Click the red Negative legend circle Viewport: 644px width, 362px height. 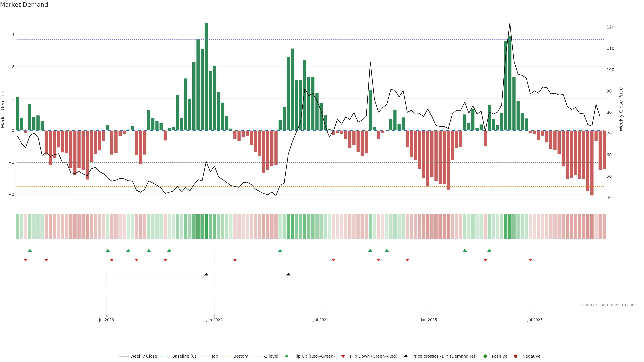(x=516, y=356)
